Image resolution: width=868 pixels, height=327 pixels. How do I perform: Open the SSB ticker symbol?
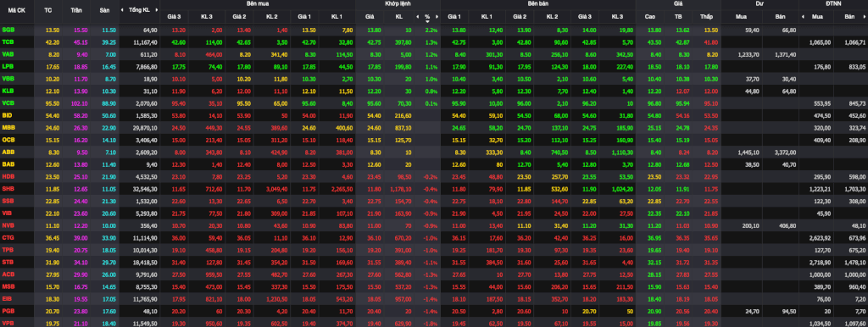8,201
